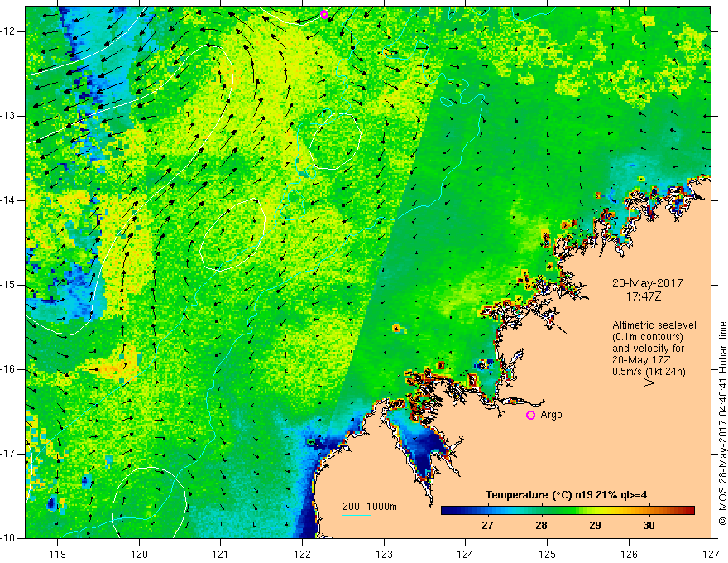Click the latitude axis label -18
Image resolution: width=728 pixels, height=563 pixels.
[x=8, y=538]
